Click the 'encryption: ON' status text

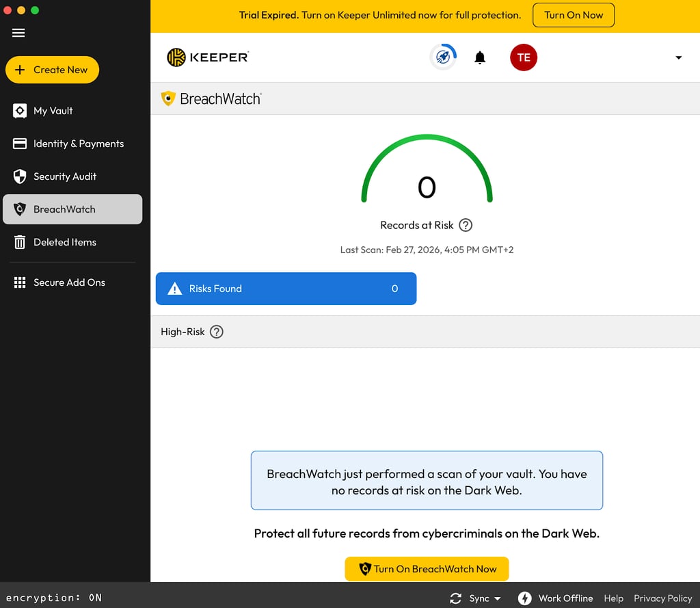click(x=54, y=598)
